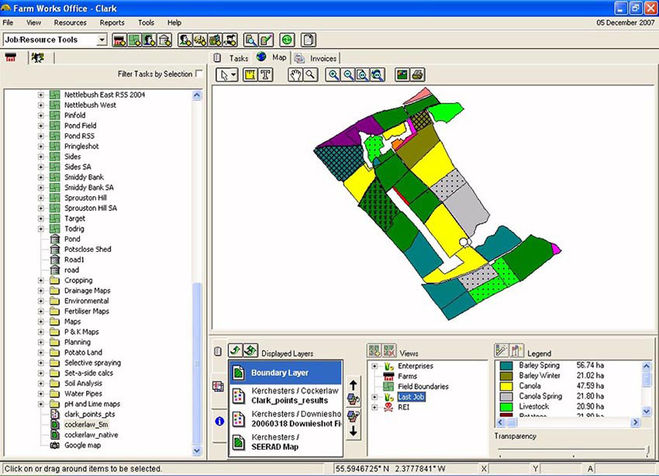Open the Help menu

click(x=174, y=23)
